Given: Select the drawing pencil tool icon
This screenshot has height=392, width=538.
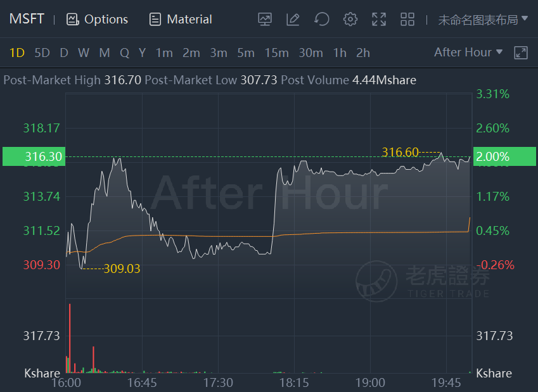Looking at the screenshot, I should [293, 19].
